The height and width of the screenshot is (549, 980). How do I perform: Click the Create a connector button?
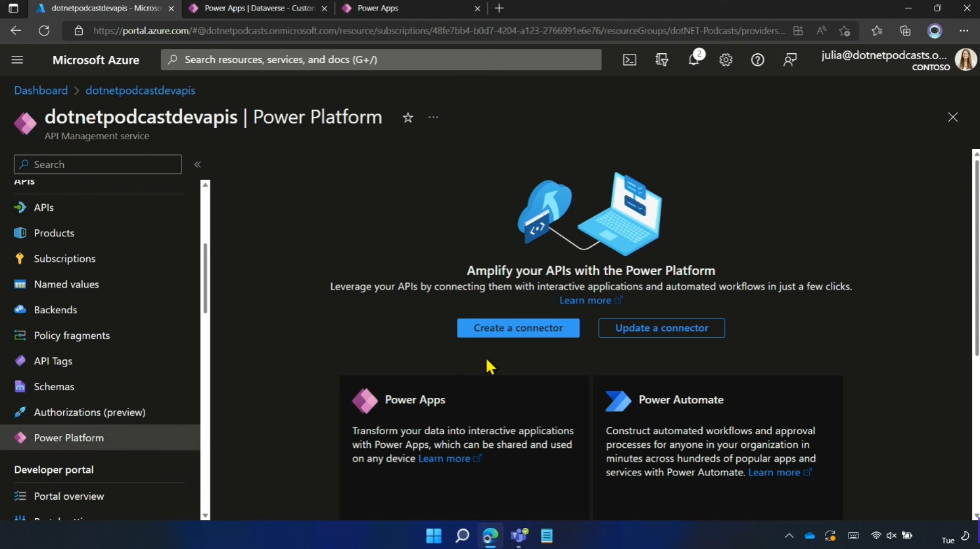(518, 328)
